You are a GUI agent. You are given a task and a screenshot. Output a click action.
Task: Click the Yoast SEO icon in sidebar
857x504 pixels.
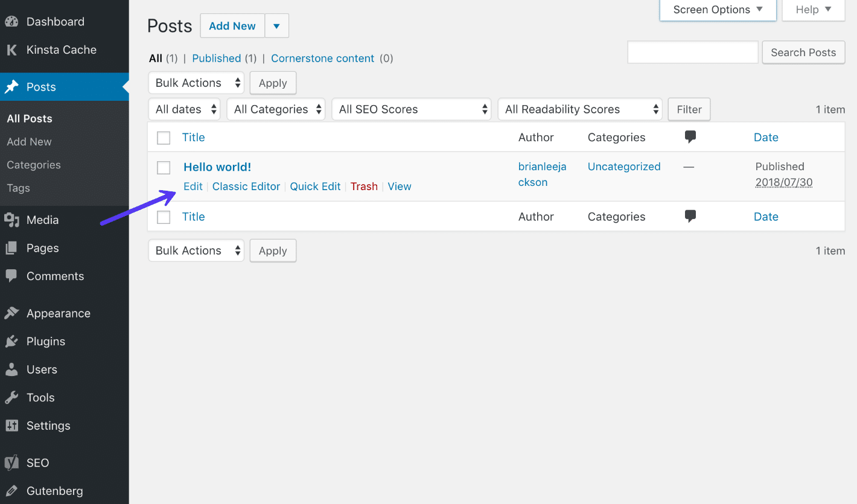pyautogui.click(x=11, y=463)
